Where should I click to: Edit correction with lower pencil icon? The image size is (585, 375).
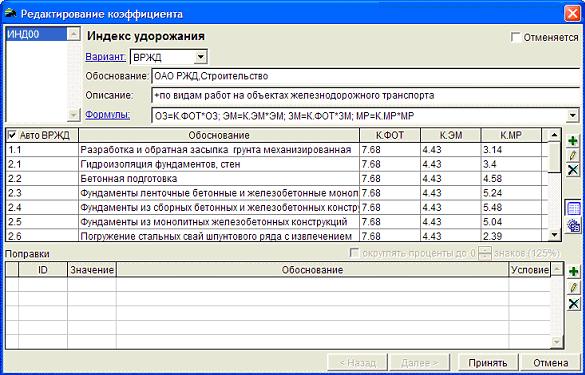[x=573, y=287]
